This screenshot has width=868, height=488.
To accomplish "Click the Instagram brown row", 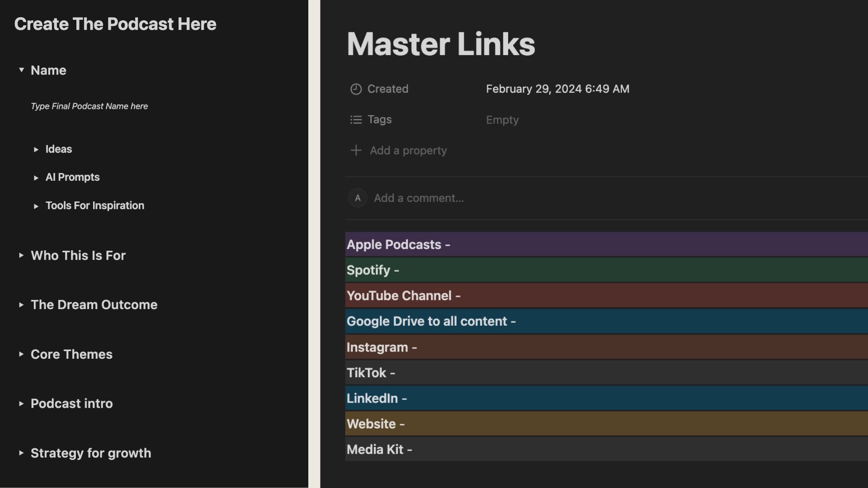I will pyautogui.click(x=606, y=347).
